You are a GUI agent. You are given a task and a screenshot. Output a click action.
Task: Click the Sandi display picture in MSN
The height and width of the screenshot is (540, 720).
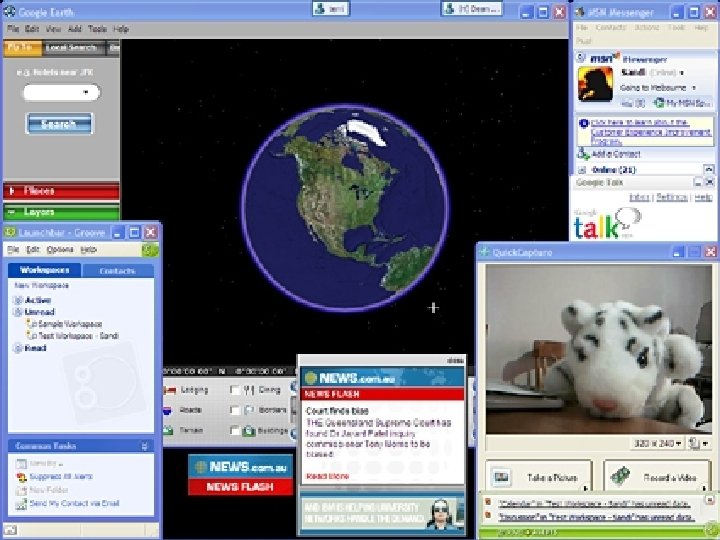coord(596,84)
